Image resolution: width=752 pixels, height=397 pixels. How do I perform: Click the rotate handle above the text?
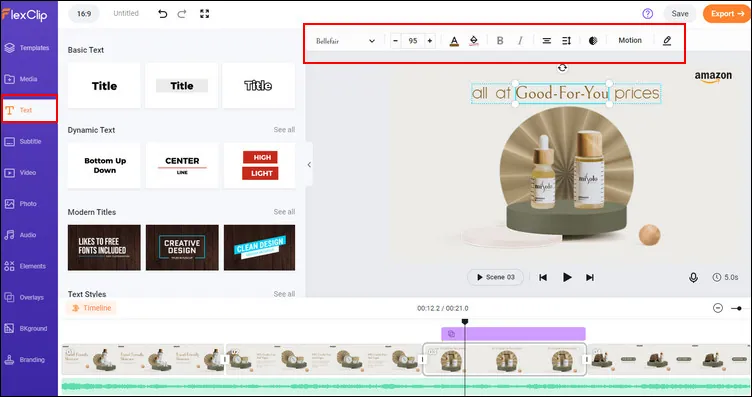(562, 68)
